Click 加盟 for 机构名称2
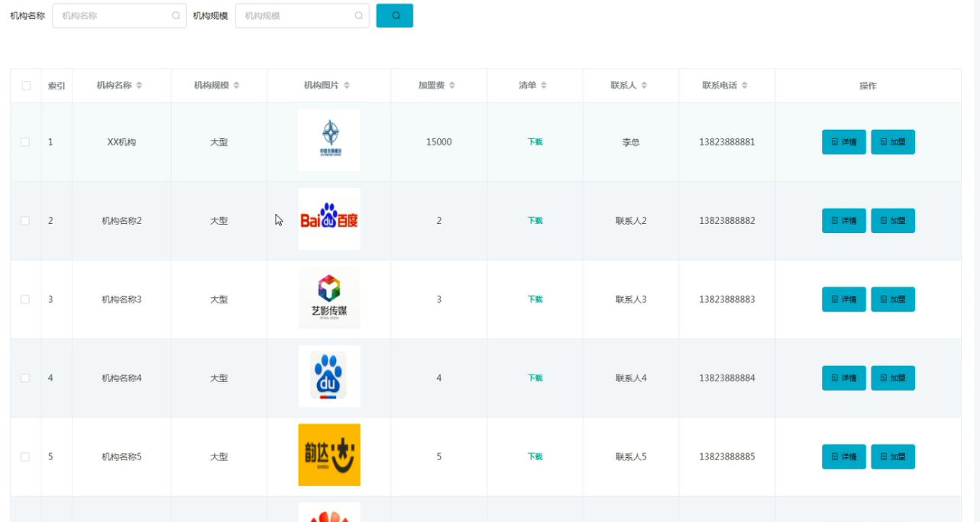The width and height of the screenshot is (980, 522). coord(893,221)
